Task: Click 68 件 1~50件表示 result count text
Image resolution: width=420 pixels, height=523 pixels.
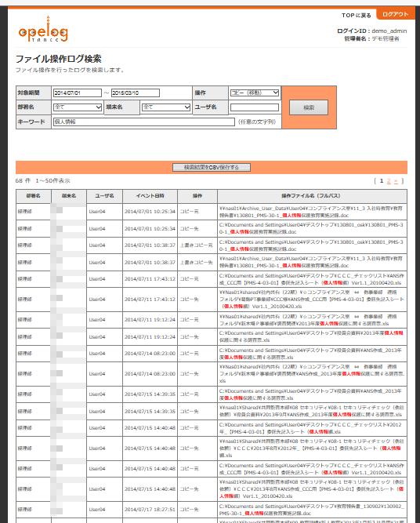Action: (x=42, y=181)
